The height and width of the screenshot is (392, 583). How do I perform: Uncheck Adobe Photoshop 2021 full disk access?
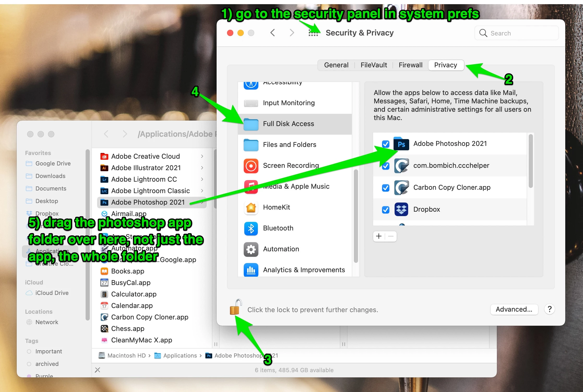coord(385,144)
